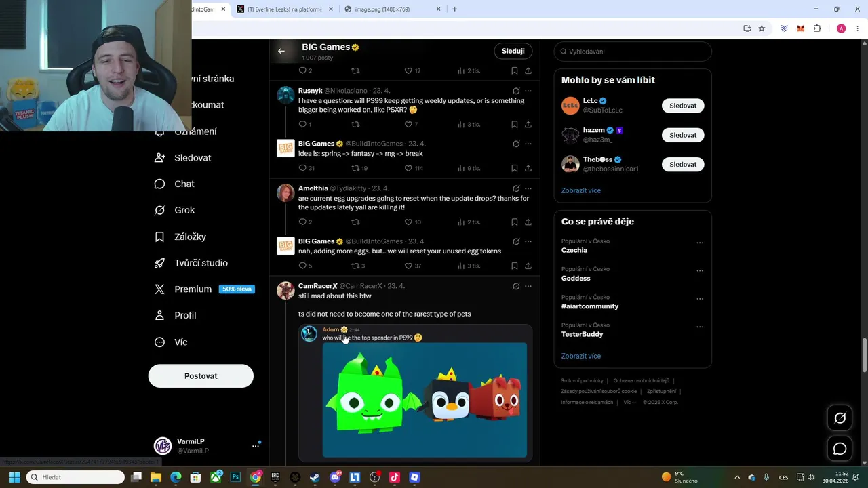The image size is (868, 488).
Task: Follow LcLc via its Sledovat button
Action: [x=683, y=106]
